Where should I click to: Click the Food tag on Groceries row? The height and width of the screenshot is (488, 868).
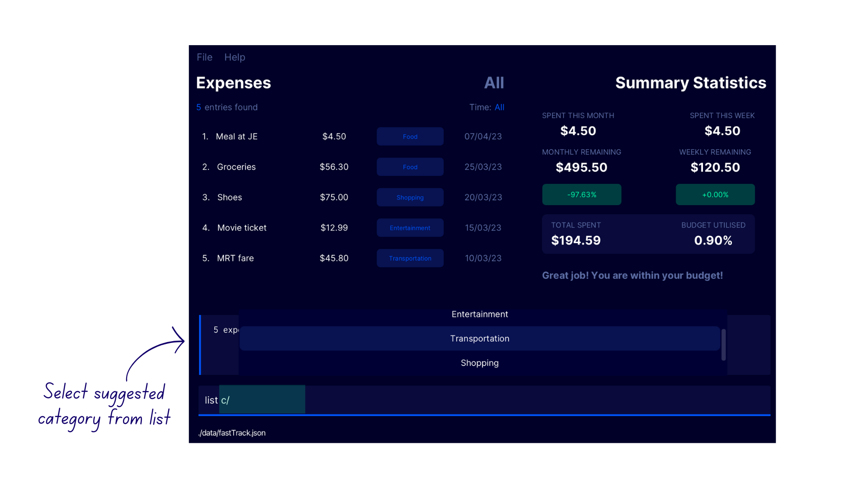[x=410, y=167]
